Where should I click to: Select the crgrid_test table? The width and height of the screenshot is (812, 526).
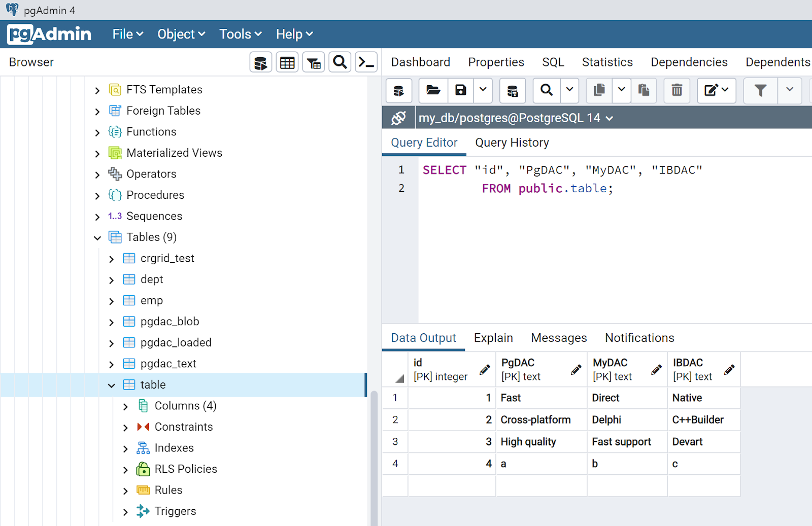(167, 259)
